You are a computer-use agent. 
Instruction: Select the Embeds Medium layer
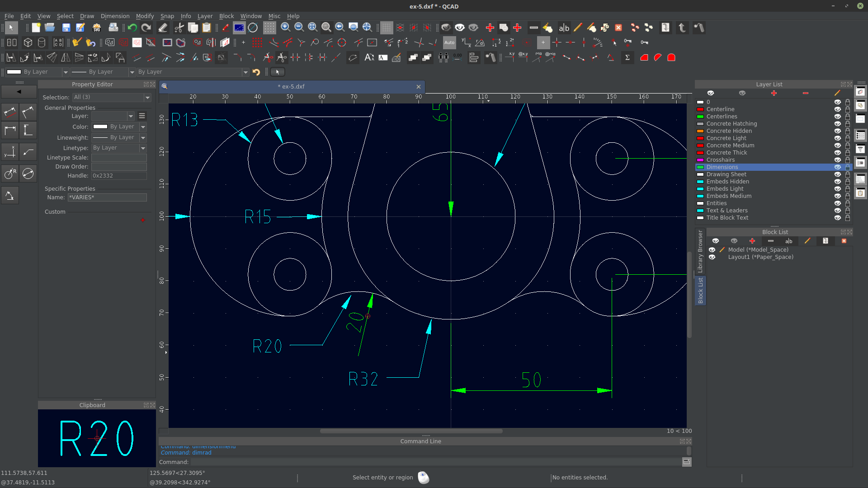point(729,196)
